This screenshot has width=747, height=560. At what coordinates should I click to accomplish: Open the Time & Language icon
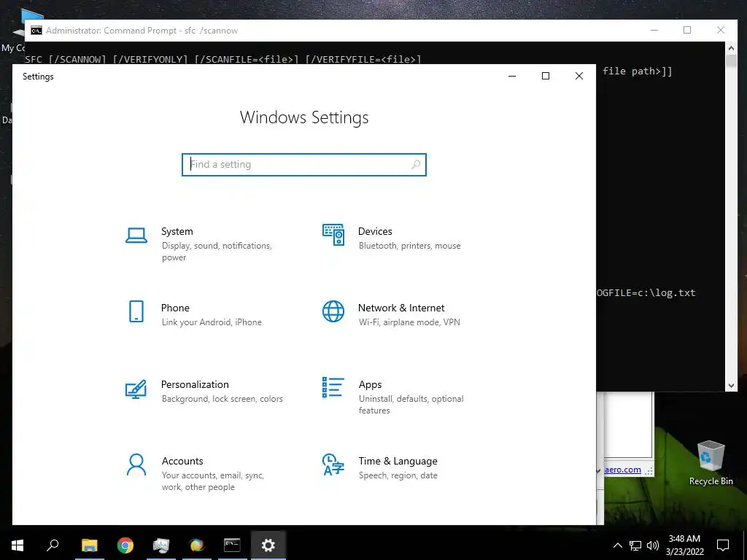click(x=333, y=464)
